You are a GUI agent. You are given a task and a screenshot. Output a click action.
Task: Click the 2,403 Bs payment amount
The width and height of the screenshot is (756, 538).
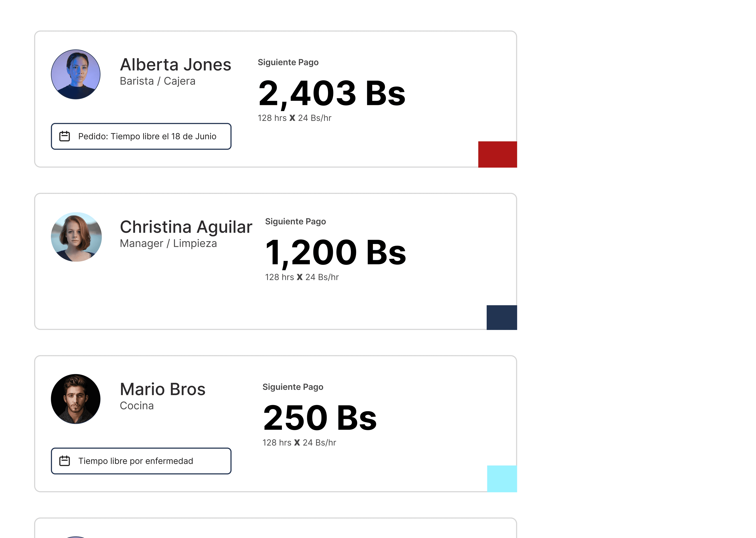332,93
